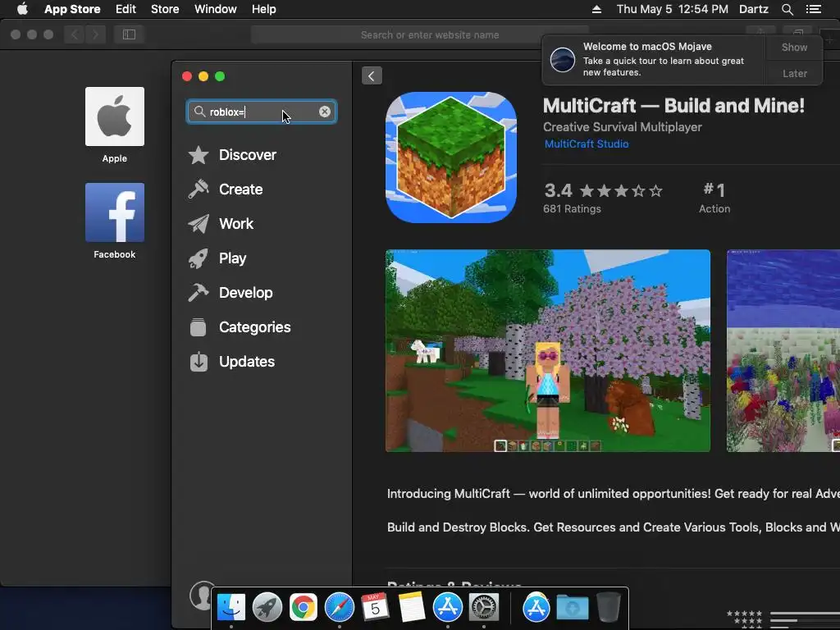Open the second screenshot with flowers
The height and width of the screenshot is (630, 840).
coord(783,351)
